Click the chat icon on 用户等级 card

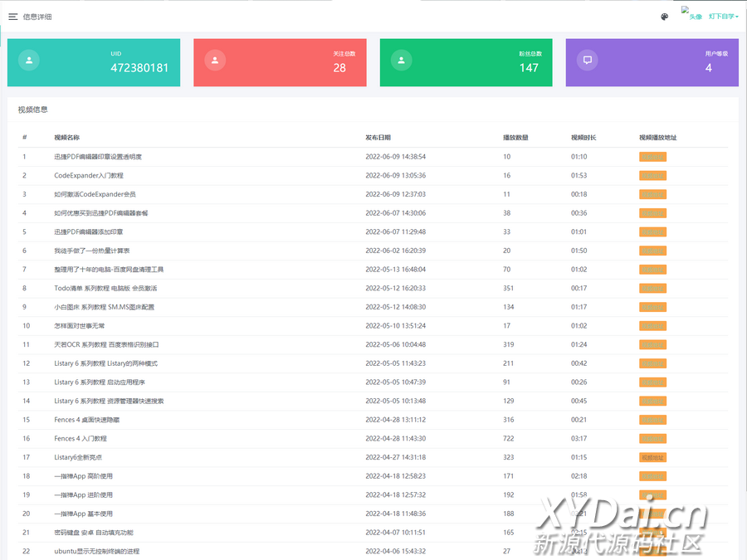pyautogui.click(x=588, y=61)
